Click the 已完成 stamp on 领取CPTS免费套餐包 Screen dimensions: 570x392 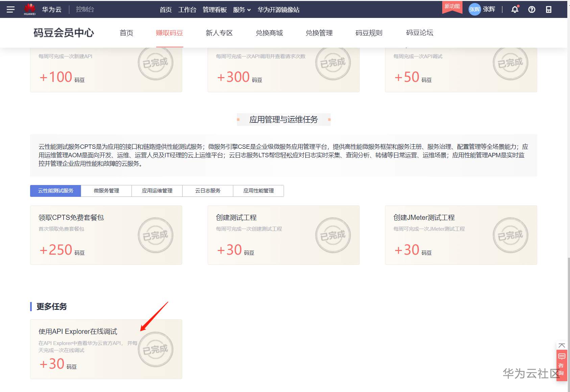[156, 235]
